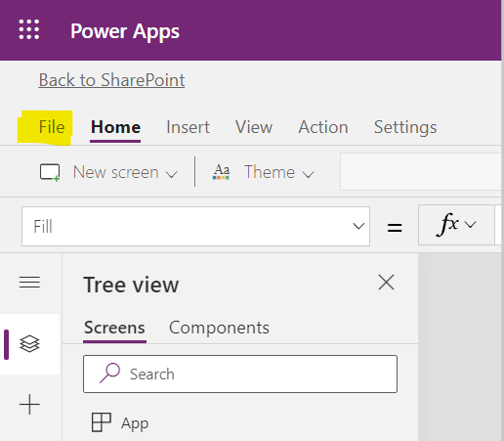Click the search magnifier icon
The image size is (504, 441).
pos(109,374)
